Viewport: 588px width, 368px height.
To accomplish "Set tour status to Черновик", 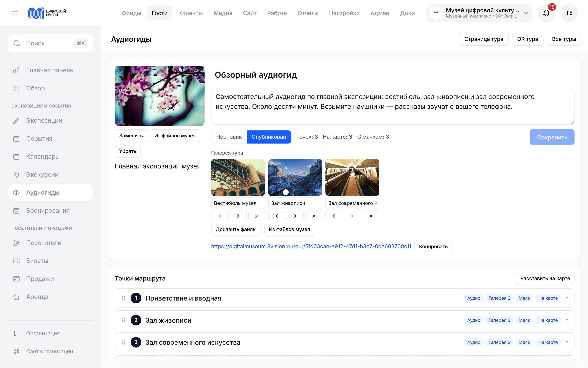I will 229,137.
